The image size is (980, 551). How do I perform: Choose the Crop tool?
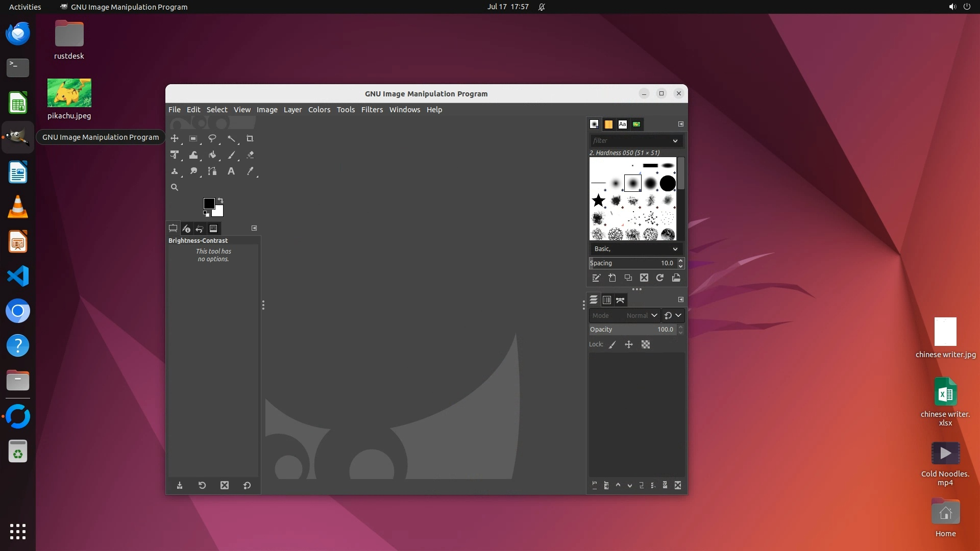click(x=250, y=139)
